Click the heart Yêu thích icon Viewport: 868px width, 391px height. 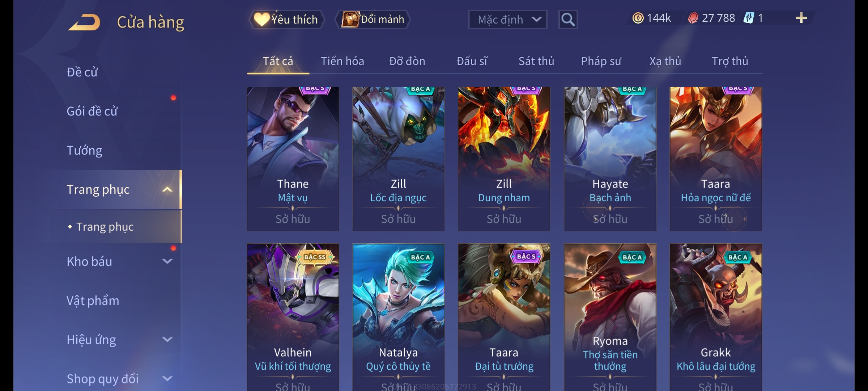point(261,19)
